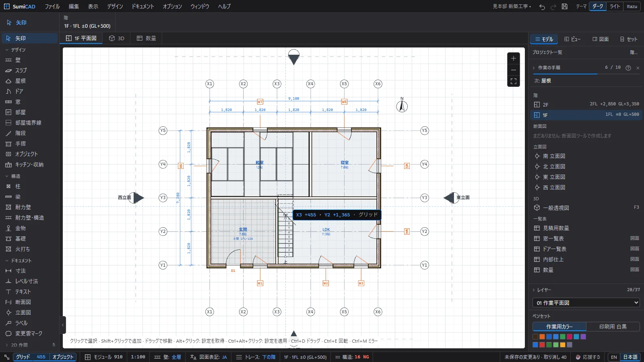Open the ファイル menu
Screen dimensions: 644x362
[x=52, y=6]
